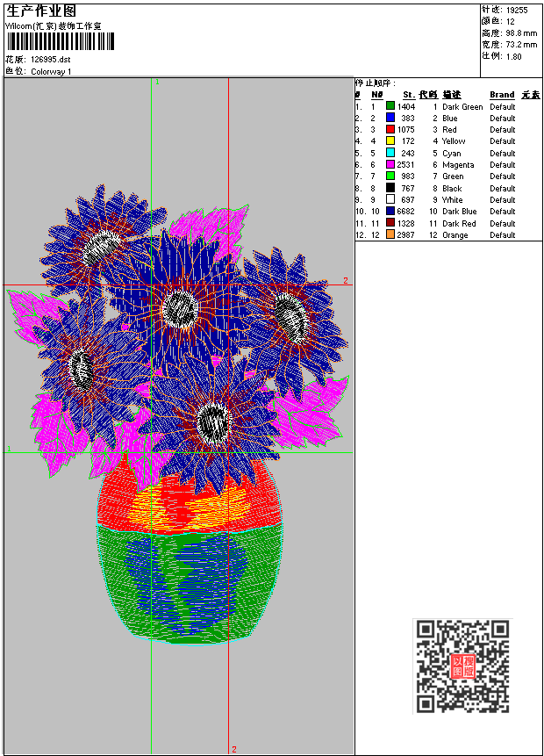544x756 pixels.
Task: Click the 'Dark Green' description text
Action: pos(462,106)
